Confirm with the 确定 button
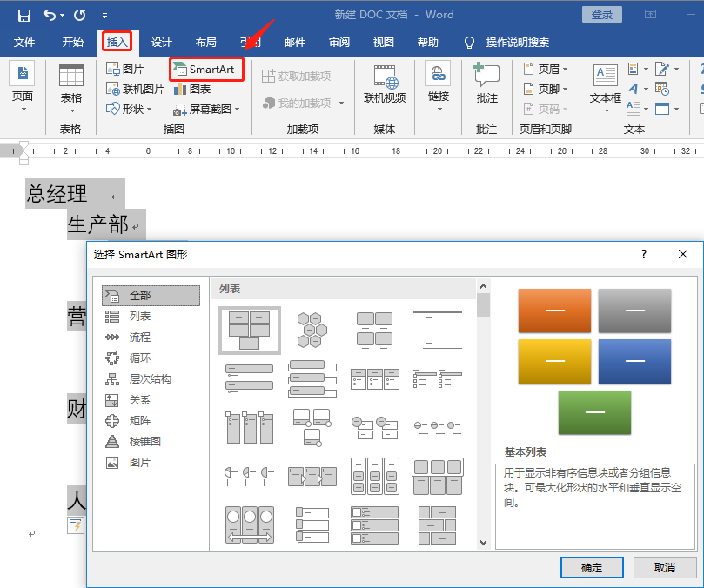 coord(592,567)
